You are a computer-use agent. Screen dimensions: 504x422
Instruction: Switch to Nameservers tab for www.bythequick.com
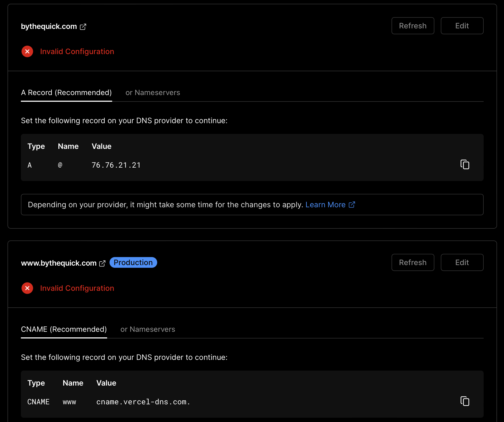click(x=148, y=329)
